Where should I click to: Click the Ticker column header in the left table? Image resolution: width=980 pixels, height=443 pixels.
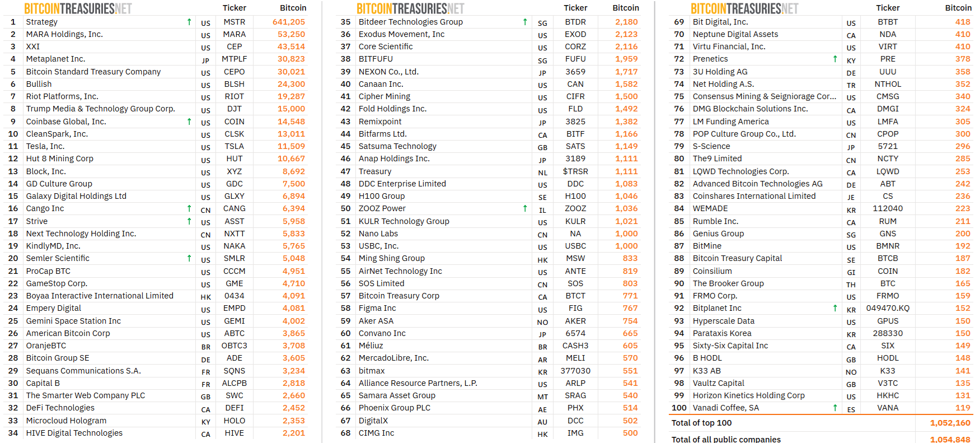(234, 8)
